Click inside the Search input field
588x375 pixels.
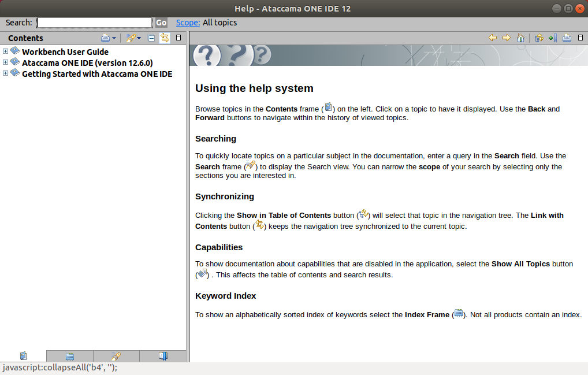[x=94, y=23]
